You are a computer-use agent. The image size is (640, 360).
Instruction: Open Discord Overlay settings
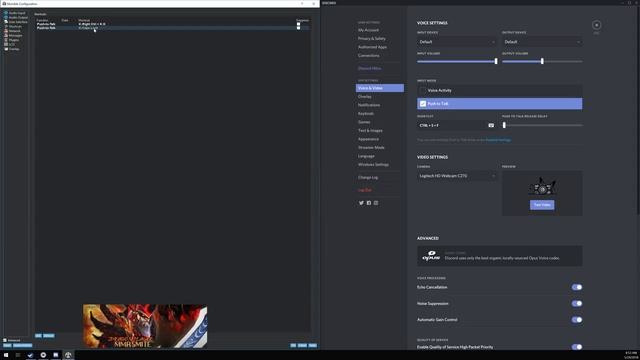point(364,97)
